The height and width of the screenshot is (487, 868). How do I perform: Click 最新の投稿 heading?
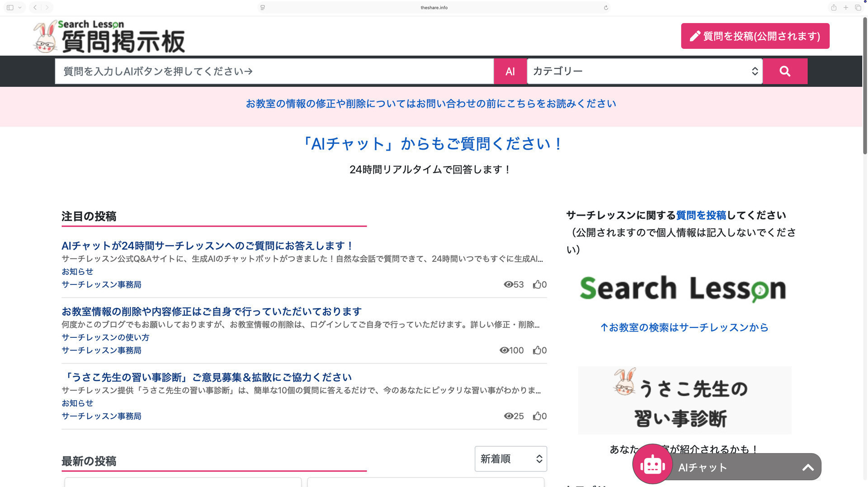coord(89,461)
